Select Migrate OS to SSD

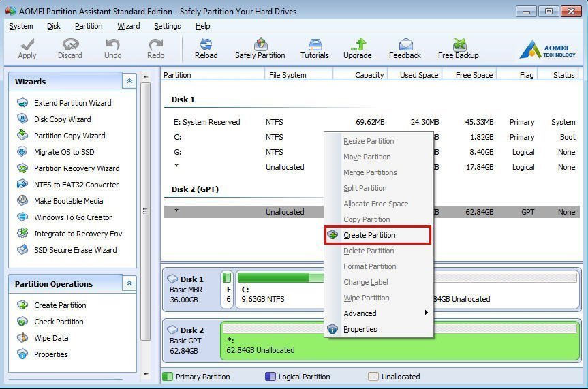click(x=64, y=152)
